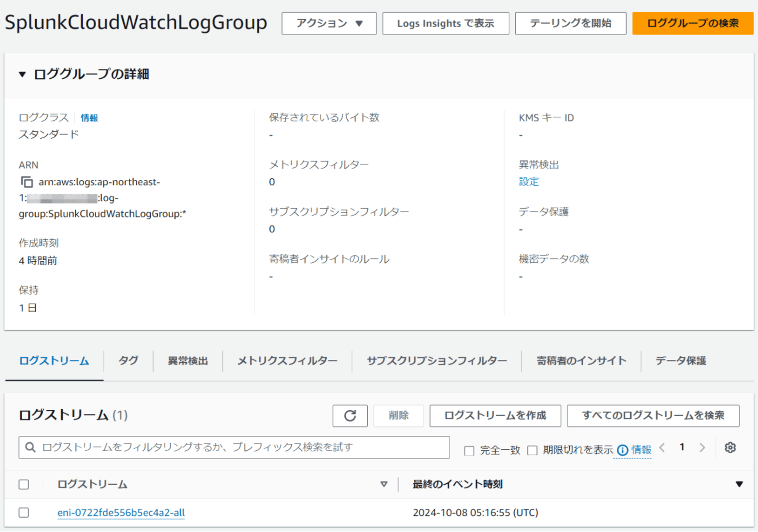Click the orange ロググループの検索 button

(x=693, y=23)
